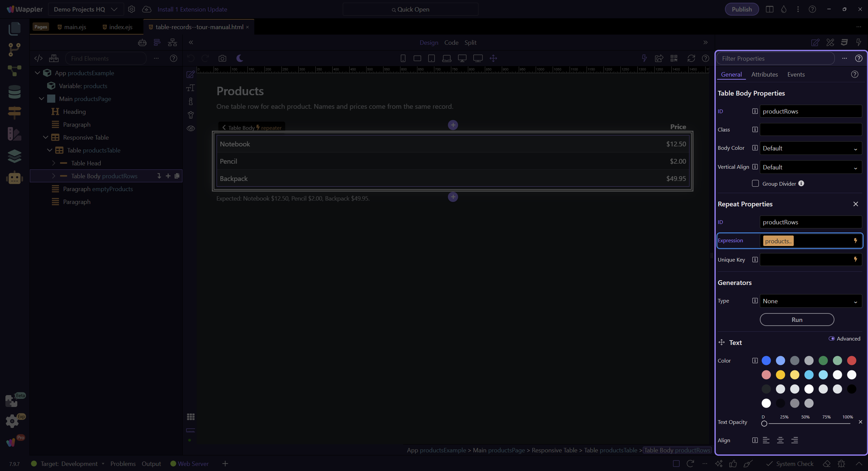Enable the Group Divider checkbox

point(755,183)
